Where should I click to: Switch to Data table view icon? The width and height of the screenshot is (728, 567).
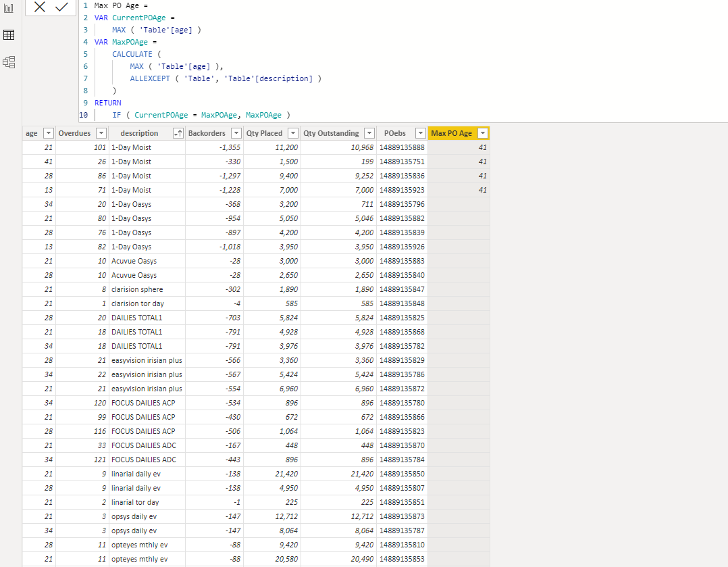(x=9, y=35)
